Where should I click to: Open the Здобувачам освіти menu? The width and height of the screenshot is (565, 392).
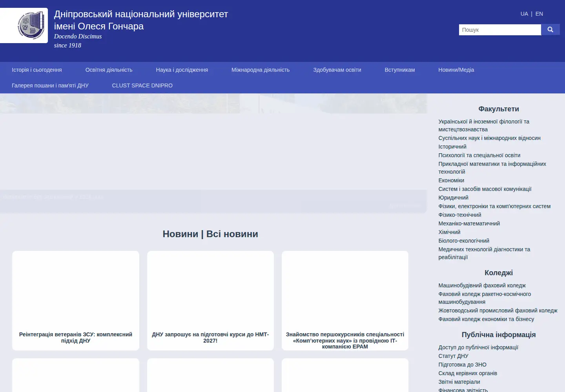[337, 70]
